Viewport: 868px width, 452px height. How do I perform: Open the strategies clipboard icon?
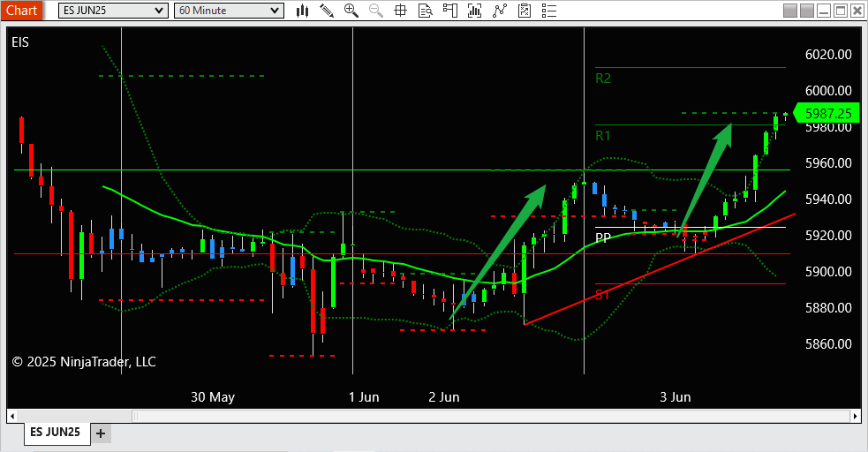click(x=525, y=11)
